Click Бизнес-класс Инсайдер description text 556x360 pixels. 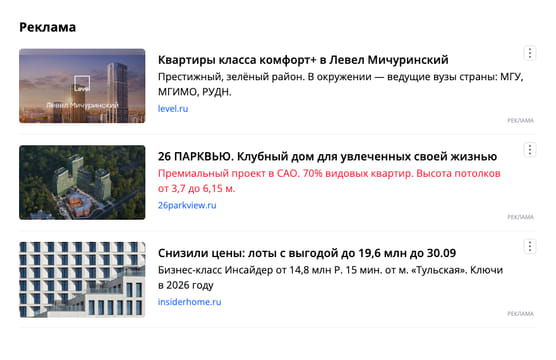[330, 277]
